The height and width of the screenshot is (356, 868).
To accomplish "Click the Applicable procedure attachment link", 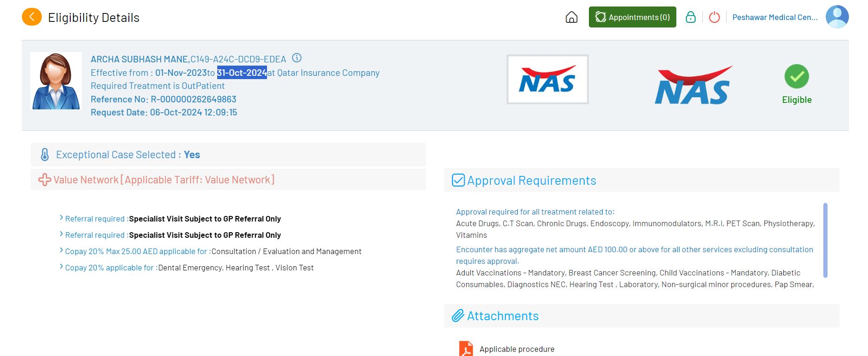I will coord(517,349).
